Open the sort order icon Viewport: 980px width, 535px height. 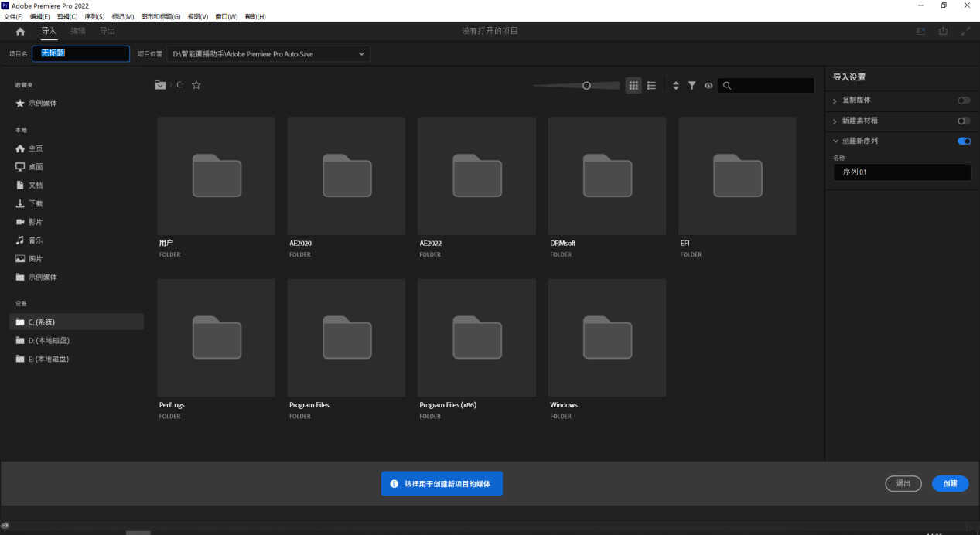pos(675,86)
